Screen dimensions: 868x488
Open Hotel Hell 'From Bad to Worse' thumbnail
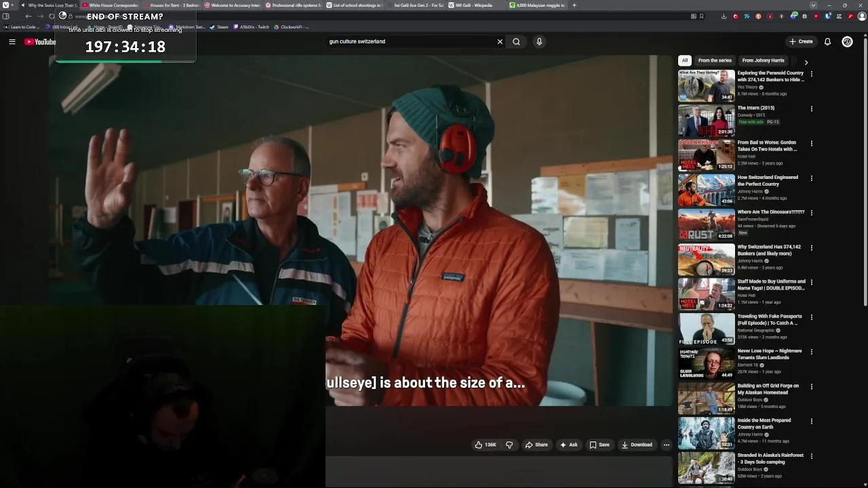(706, 155)
